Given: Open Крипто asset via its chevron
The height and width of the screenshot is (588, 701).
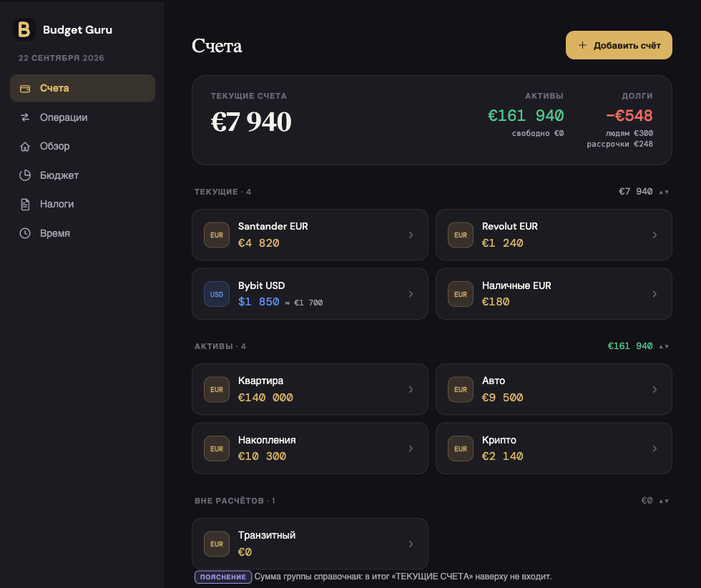Looking at the screenshot, I should pyautogui.click(x=655, y=449).
